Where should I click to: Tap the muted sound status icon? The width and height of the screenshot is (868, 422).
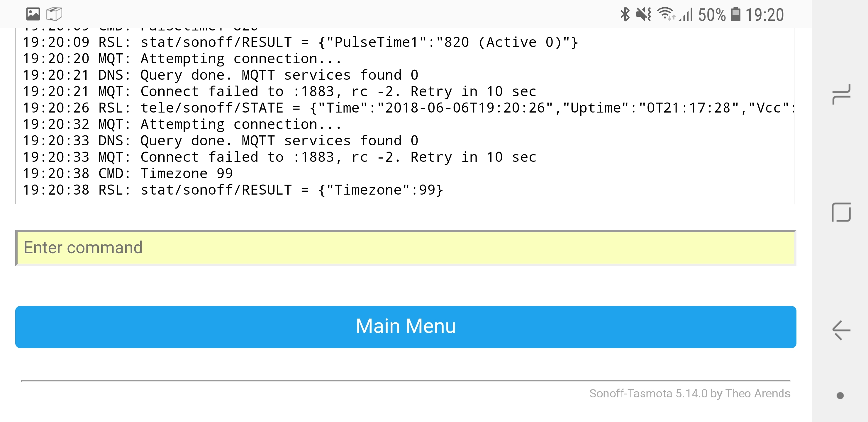tap(644, 14)
